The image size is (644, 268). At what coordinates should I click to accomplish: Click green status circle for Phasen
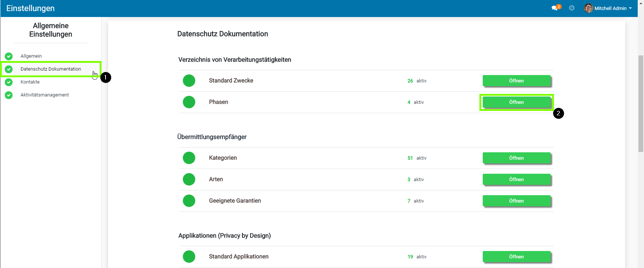[189, 102]
